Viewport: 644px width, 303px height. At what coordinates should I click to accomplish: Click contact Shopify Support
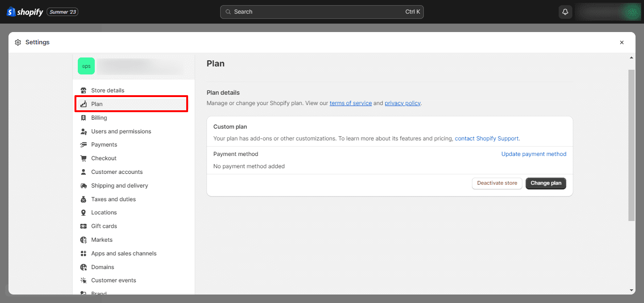click(487, 138)
